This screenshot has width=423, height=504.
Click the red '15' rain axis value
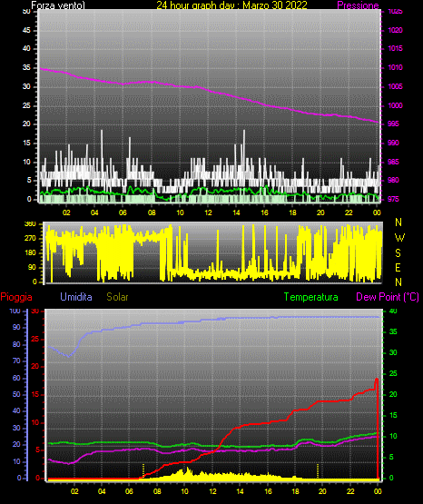pyautogui.click(x=35, y=395)
